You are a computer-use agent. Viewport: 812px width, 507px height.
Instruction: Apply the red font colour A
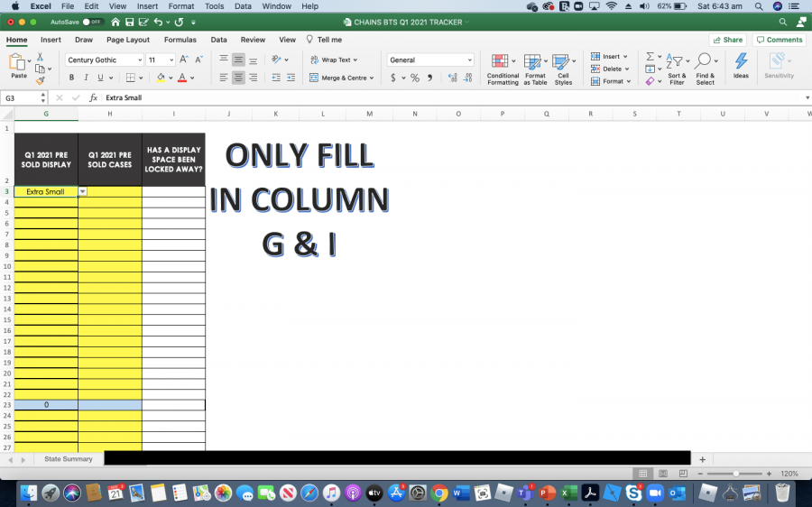pos(181,78)
